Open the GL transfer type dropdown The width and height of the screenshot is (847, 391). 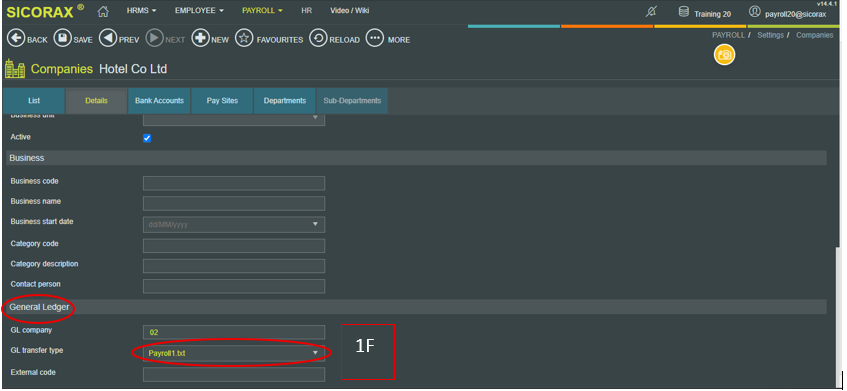[234, 353]
